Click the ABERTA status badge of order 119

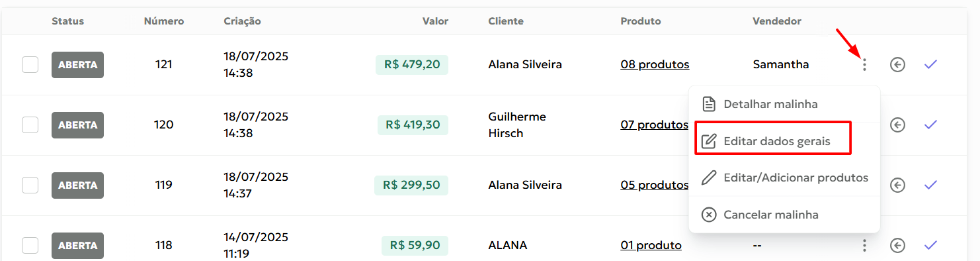click(x=77, y=185)
